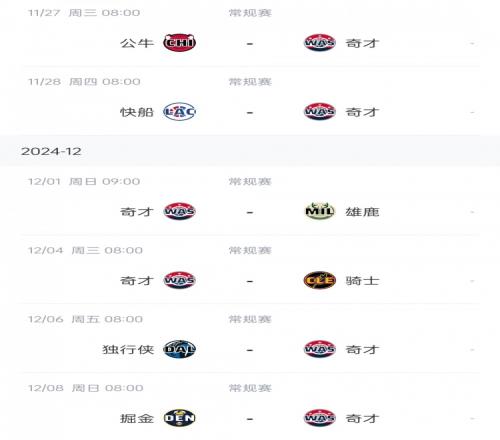
Task: Click the DEN Nuggets team logo
Action: (179, 418)
